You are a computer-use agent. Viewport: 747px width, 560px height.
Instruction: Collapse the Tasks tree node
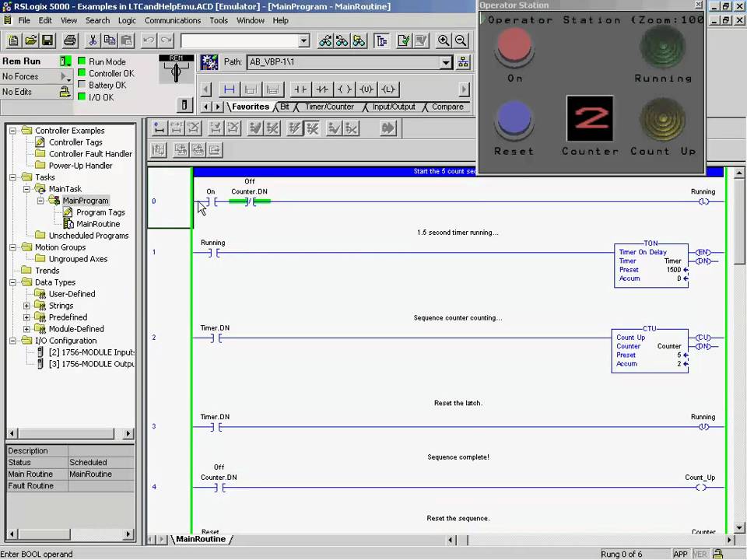pyautogui.click(x=13, y=177)
